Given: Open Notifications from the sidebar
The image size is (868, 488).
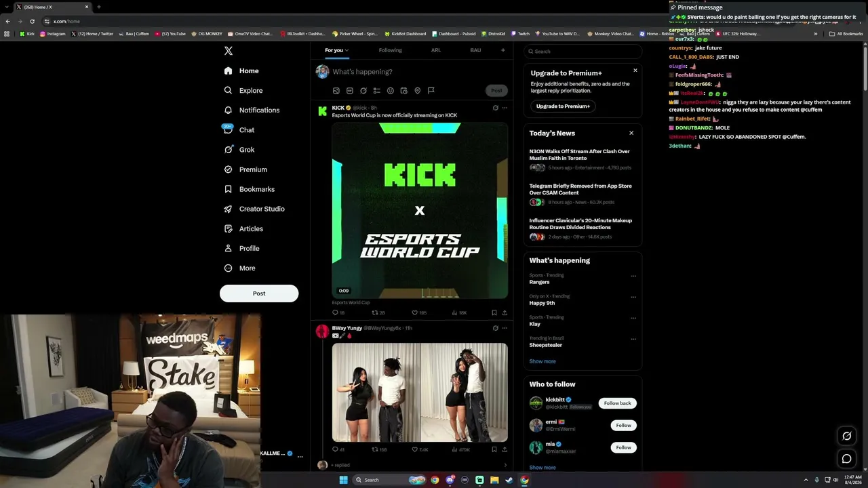Looking at the screenshot, I should (252, 110).
